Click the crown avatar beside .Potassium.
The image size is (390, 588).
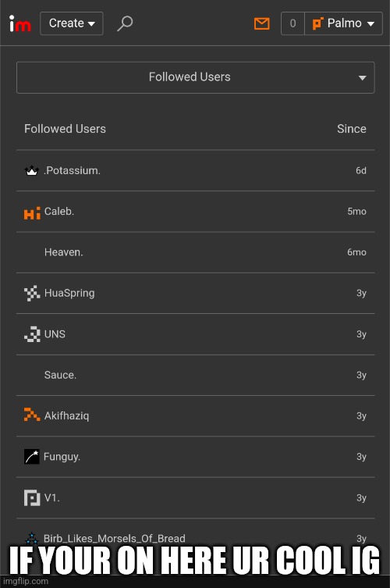pyautogui.click(x=31, y=171)
